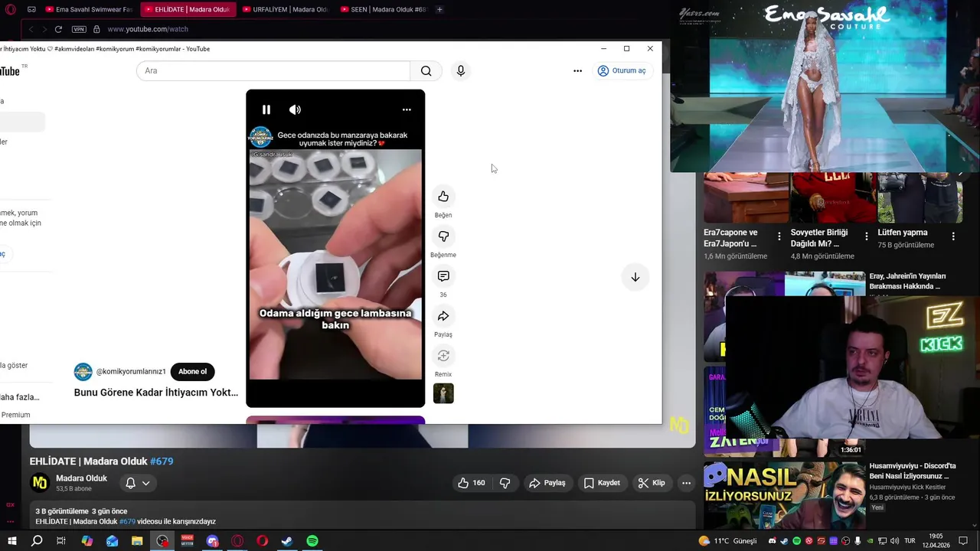Save the video with Kaydet
The image size is (980, 551).
[602, 483]
